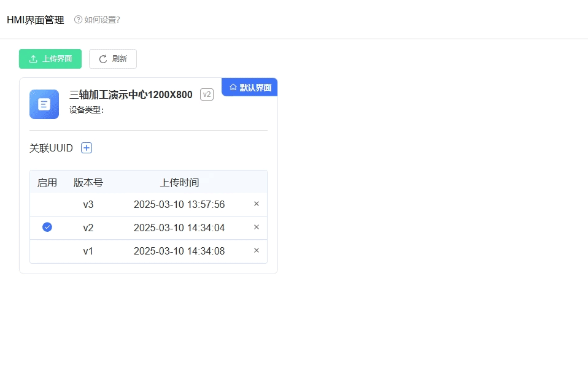The height and width of the screenshot is (368, 588).
Task: Click the HMI界面管理 page title
Action: [36, 20]
